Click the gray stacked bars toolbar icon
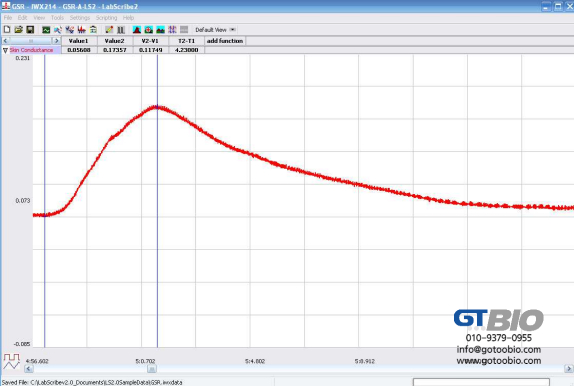Image resolution: width=574 pixels, height=386 pixels. pos(184,30)
